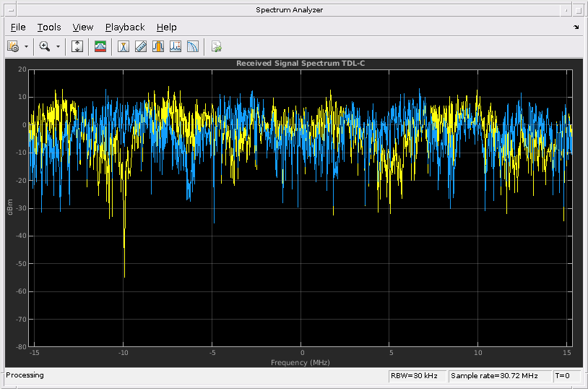Screen dimensions: 588x389
Task: Open the CCDF Measurements curve icon
Action: tap(193, 46)
